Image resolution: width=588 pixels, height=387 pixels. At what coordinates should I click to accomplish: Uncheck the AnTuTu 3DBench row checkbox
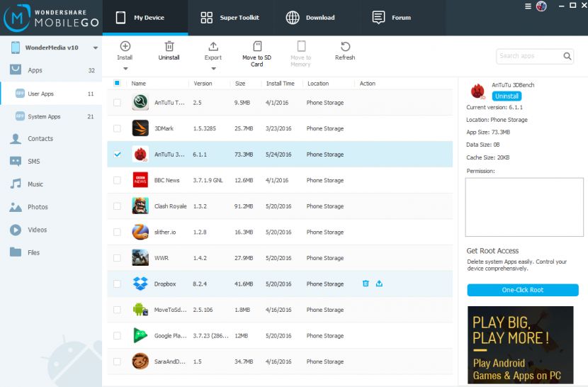point(117,155)
